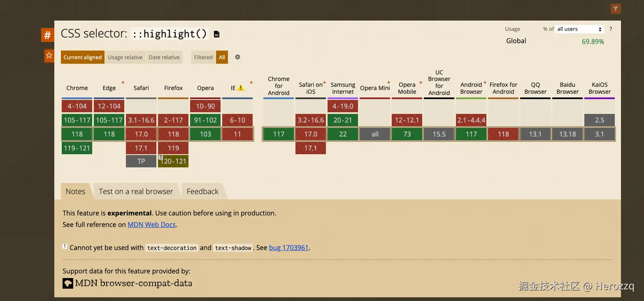The height and width of the screenshot is (301, 644).
Task: Select Baidu Browser 13.18 cell
Action: click(567, 134)
